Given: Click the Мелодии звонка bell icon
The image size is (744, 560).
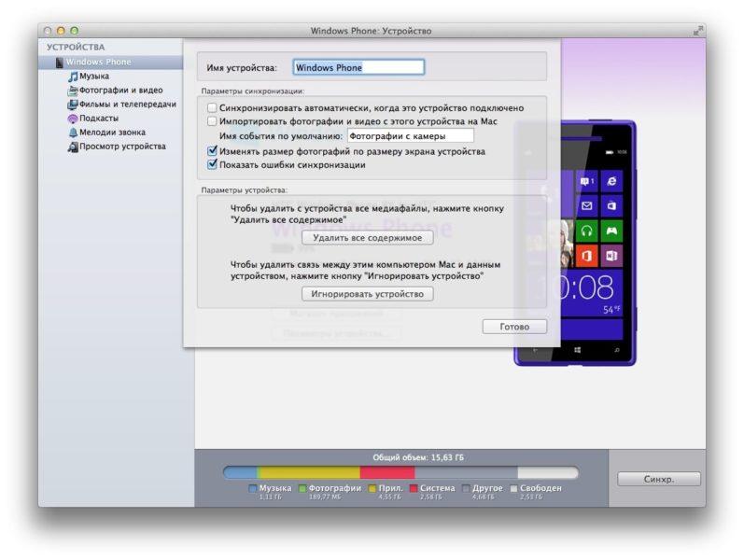Looking at the screenshot, I should click(x=73, y=133).
